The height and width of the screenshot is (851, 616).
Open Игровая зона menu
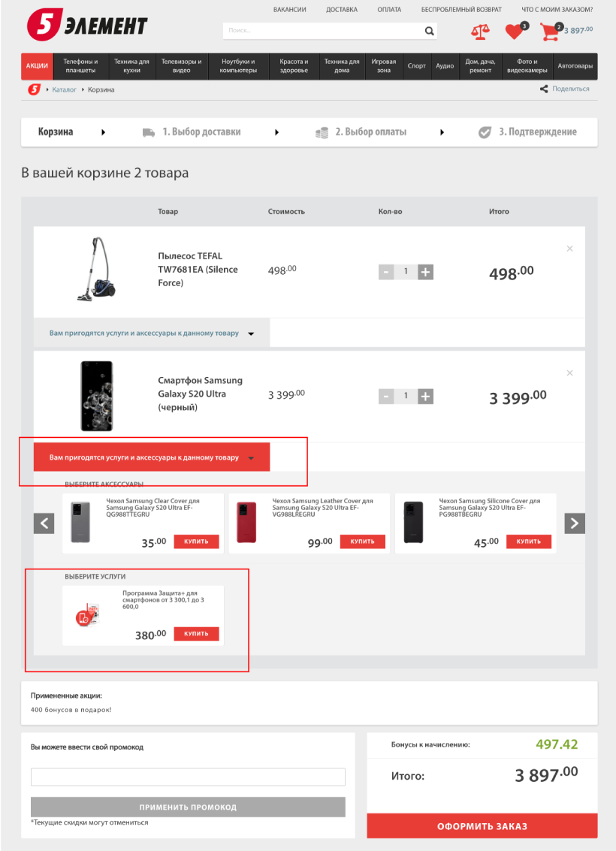pos(384,66)
